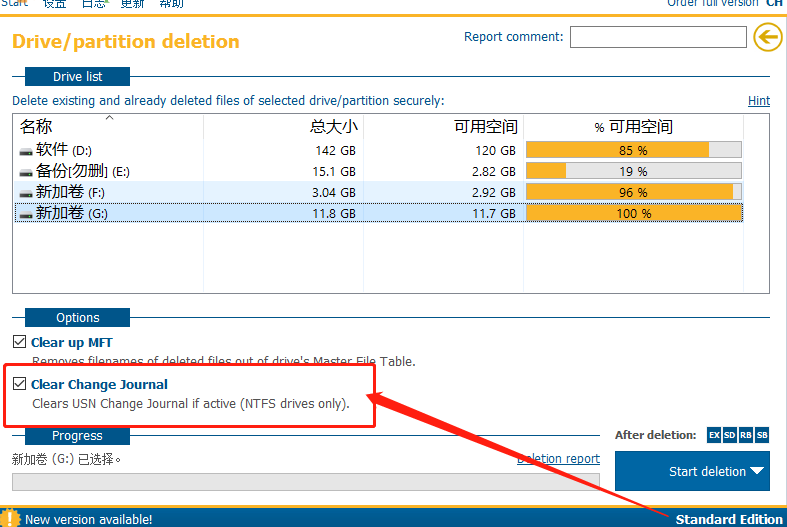Uncheck the Clear Change Journal checkbox
The height and width of the screenshot is (527, 787).
(x=20, y=384)
